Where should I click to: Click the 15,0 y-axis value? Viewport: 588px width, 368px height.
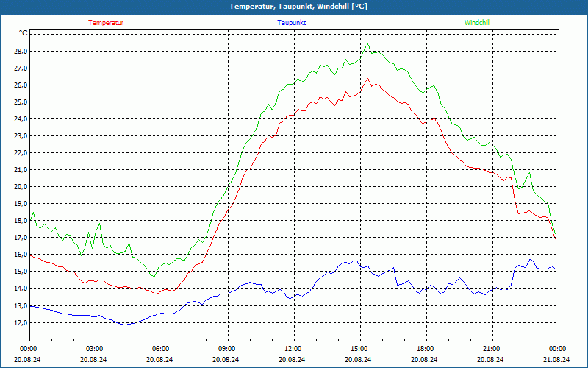tap(21, 271)
